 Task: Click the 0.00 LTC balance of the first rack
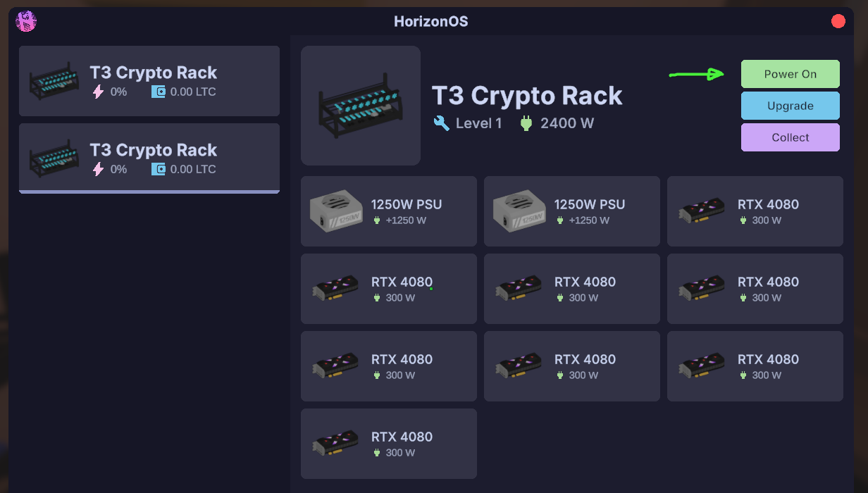click(x=193, y=92)
